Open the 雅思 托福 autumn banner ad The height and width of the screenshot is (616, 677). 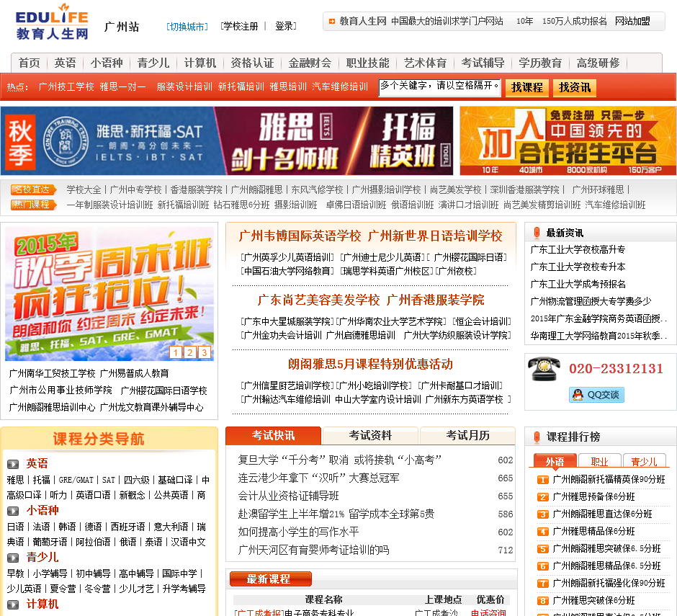click(227, 140)
